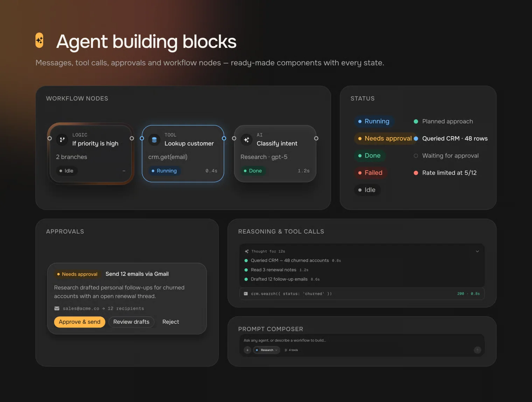The width and height of the screenshot is (532, 402).
Task: Click the Failed status pill
Action: click(370, 173)
